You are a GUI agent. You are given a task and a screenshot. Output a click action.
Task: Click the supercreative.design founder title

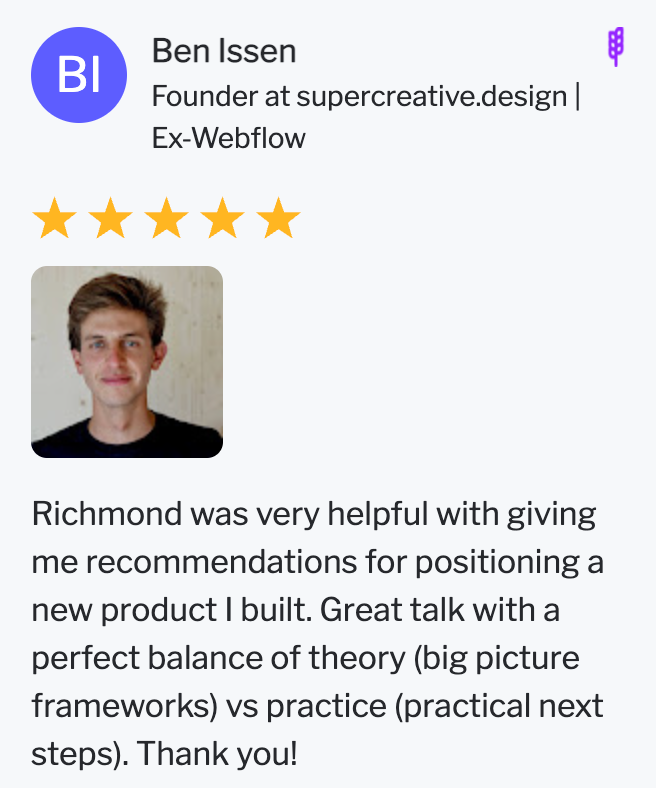click(366, 96)
